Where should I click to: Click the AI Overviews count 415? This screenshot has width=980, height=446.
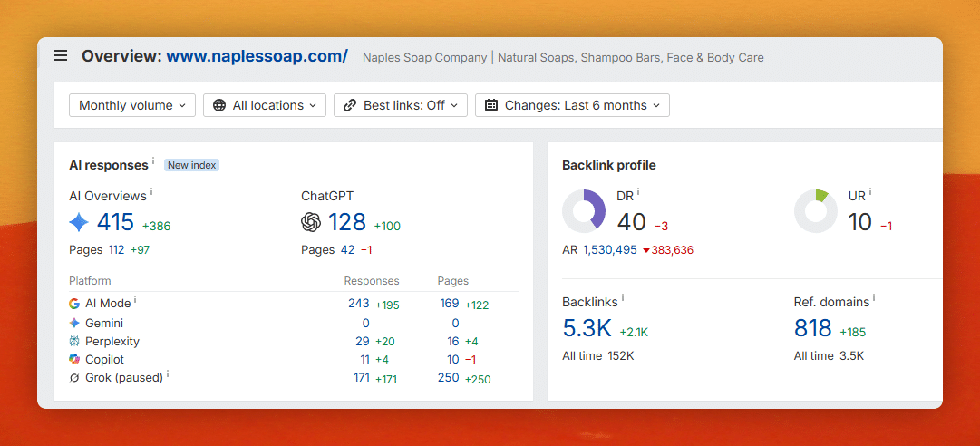point(116,222)
